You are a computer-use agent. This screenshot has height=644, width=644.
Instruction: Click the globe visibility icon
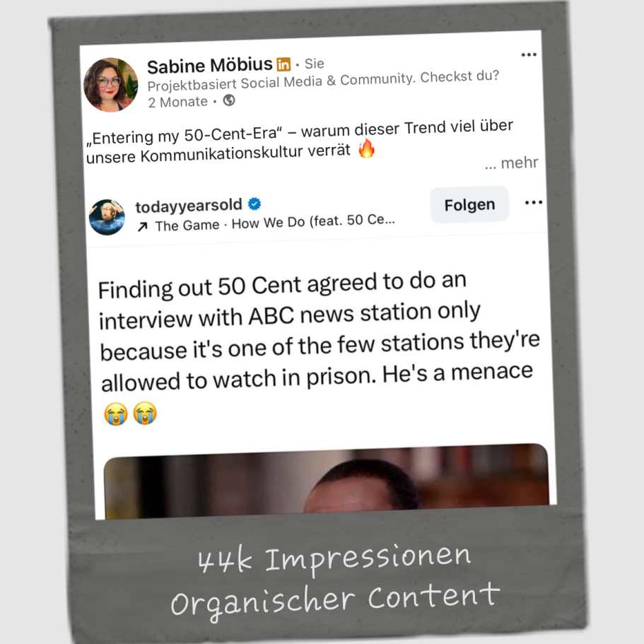pos(229,100)
